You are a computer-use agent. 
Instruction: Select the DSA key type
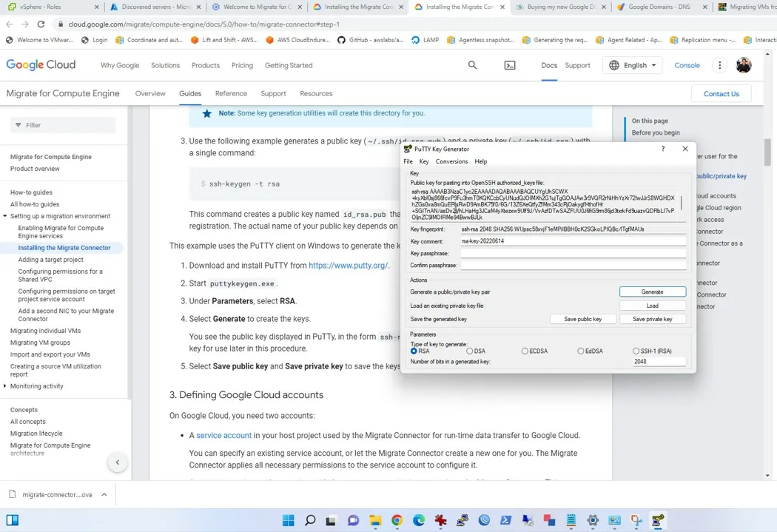pyautogui.click(x=469, y=351)
